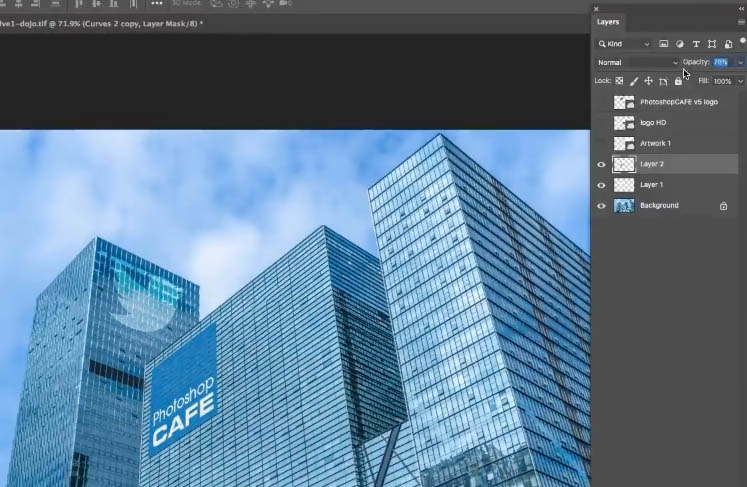Select layer named Artwork 1

(656, 143)
